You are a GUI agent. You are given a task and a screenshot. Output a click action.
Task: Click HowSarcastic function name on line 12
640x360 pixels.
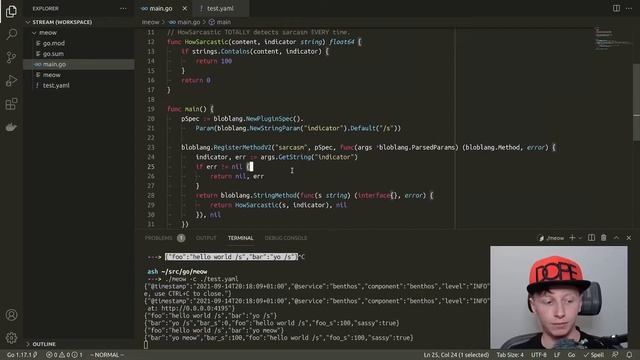coord(206,42)
